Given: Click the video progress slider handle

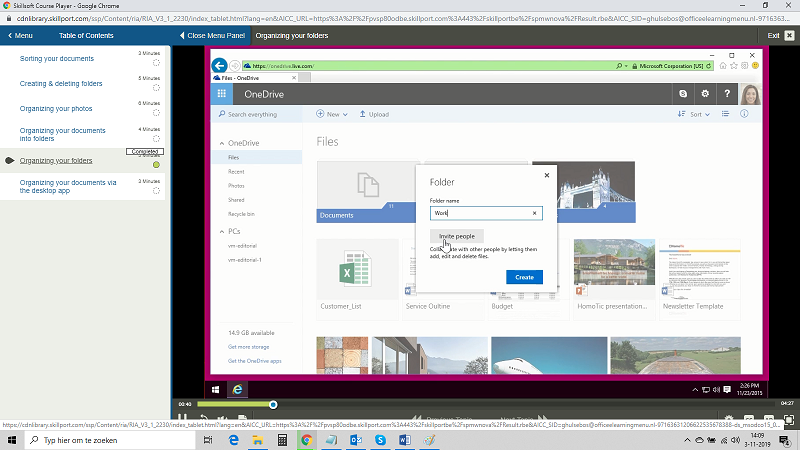Looking at the screenshot, I should pos(273,405).
